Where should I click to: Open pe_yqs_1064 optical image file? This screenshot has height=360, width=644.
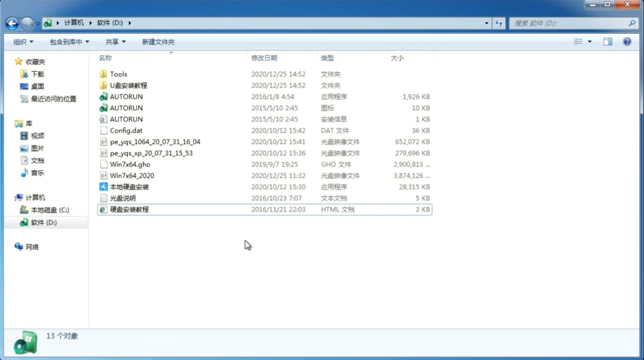coord(155,142)
